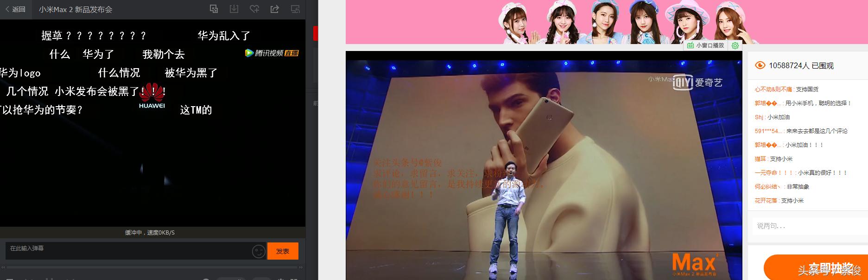
Task: Click the 腾讯视频 直播 logo in player
Action: pos(272,53)
